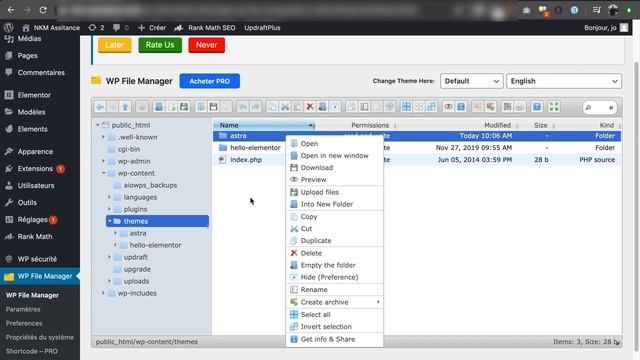This screenshot has height=360, width=640.
Task: Choose Download in the context menu
Action: point(335,168)
